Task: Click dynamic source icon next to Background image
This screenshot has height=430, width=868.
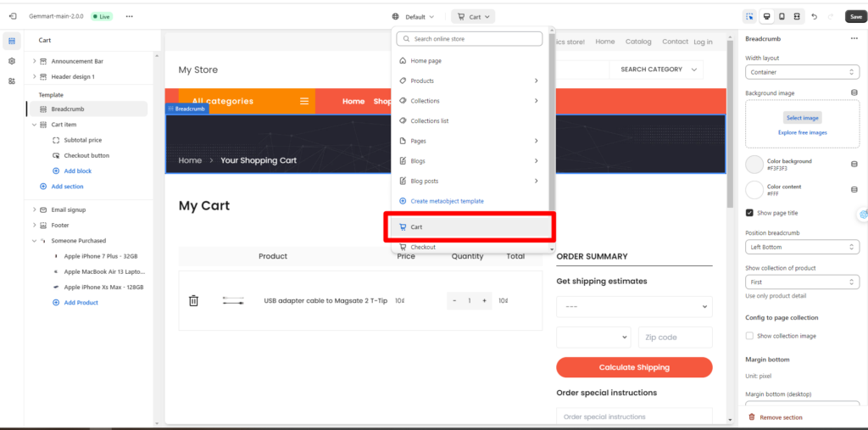Action: pos(854,92)
